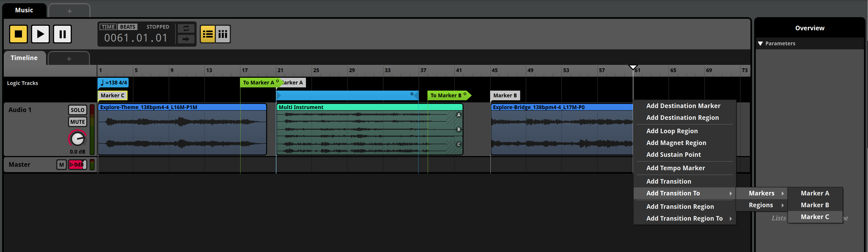Choose Add Destination Marker
Viewport: 868px width, 252px height.
pyautogui.click(x=684, y=106)
